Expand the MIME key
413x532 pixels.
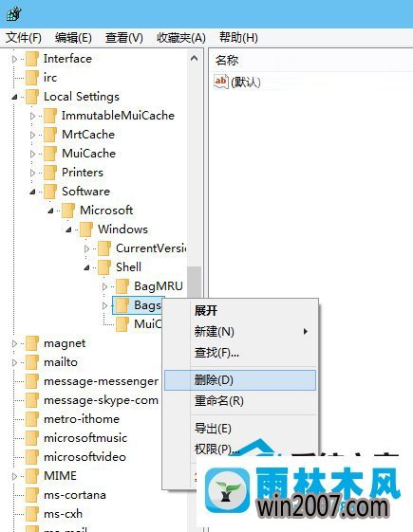[14, 476]
